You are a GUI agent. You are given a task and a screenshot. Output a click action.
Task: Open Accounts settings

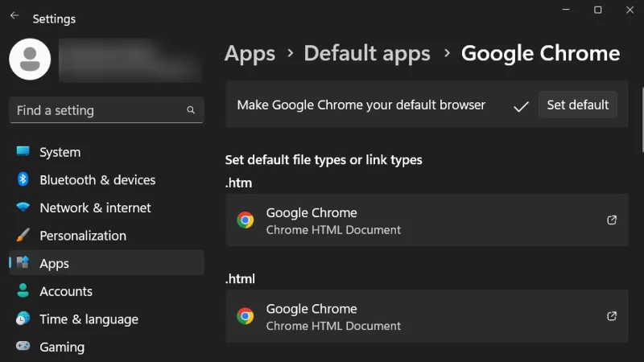(106, 291)
